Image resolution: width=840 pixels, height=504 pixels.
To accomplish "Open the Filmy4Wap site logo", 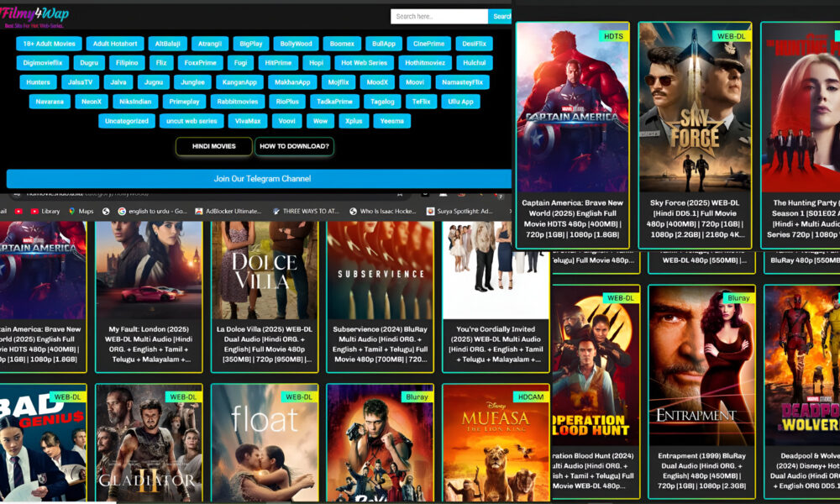I will pyautogui.click(x=34, y=17).
